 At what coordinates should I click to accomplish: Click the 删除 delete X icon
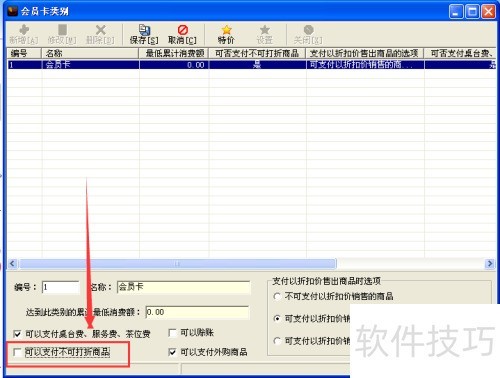100,30
